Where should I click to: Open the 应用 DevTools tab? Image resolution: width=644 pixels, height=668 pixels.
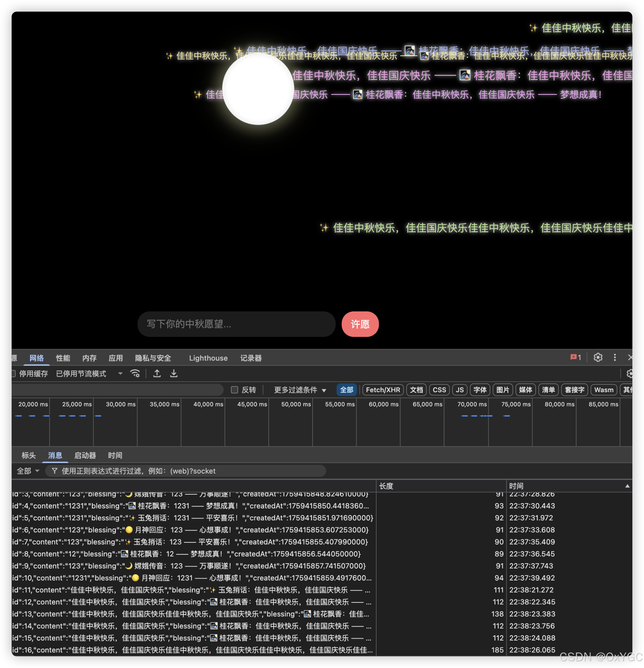click(x=116, y=358)
